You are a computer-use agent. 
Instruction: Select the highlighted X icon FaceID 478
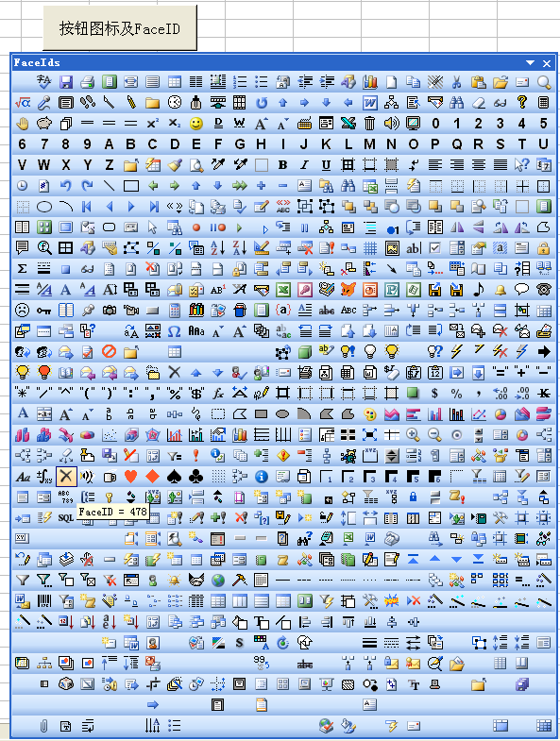pos(66,477)
